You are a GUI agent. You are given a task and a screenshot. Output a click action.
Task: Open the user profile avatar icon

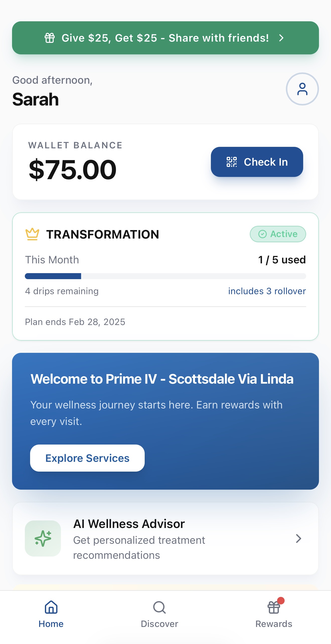click(x=302, y=89)
